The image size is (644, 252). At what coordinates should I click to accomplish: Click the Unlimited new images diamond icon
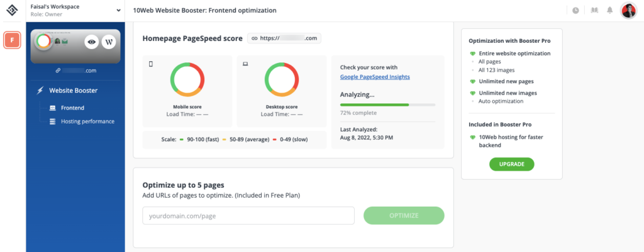pyautogui.click(x=473, y=93)
